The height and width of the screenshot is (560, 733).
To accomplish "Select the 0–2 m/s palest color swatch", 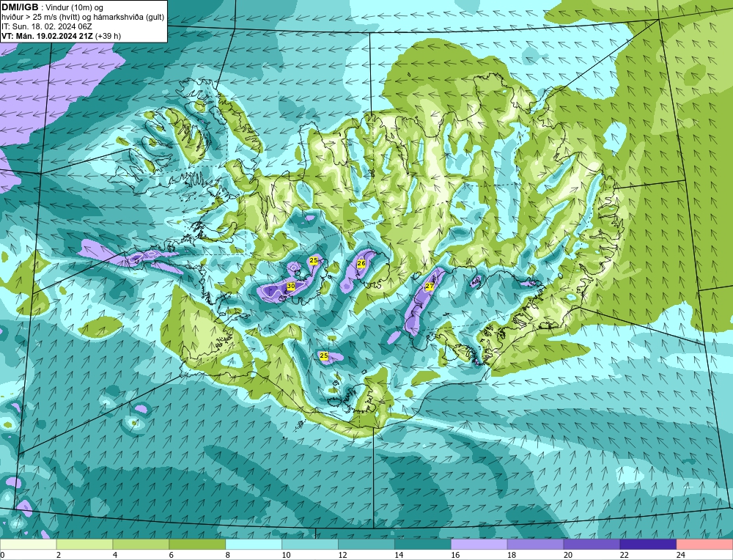I will [28, 544].
